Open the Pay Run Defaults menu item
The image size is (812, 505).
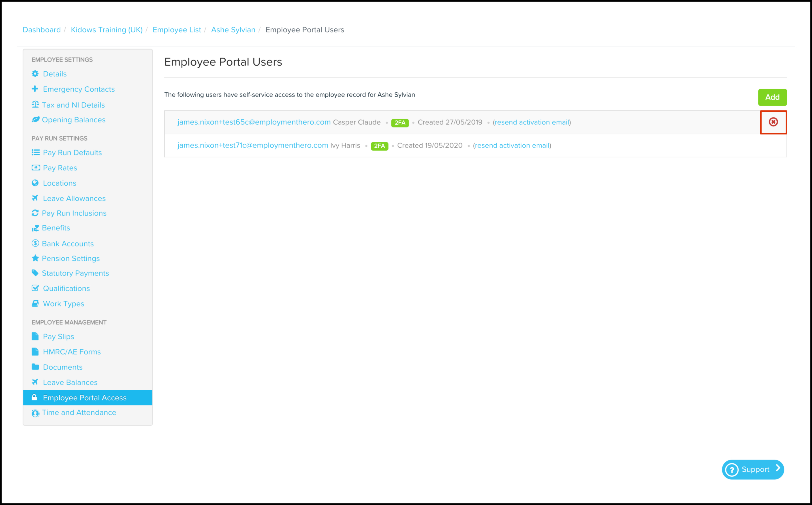click(72, 153)
